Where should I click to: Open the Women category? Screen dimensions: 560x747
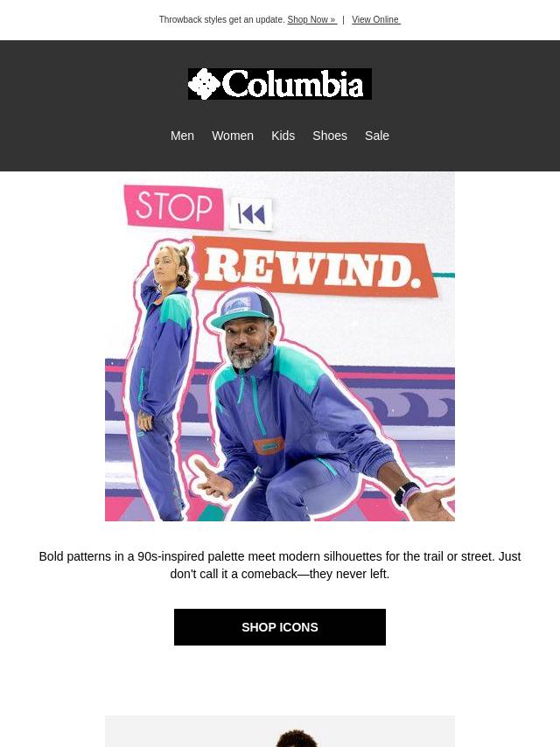233,136
